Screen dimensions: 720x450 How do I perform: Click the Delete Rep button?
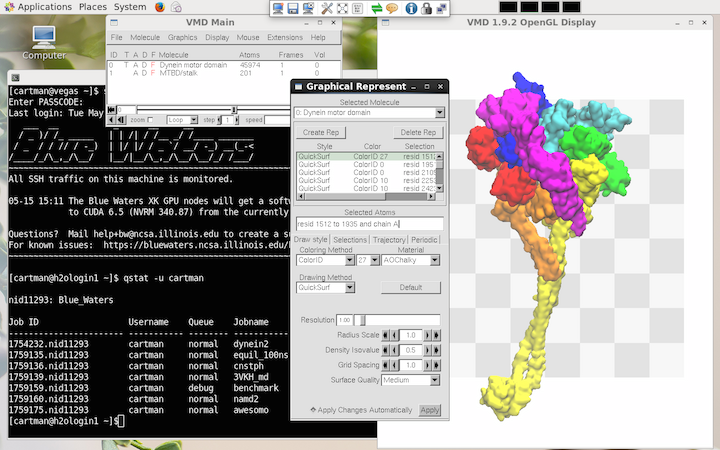click(418, 132)
